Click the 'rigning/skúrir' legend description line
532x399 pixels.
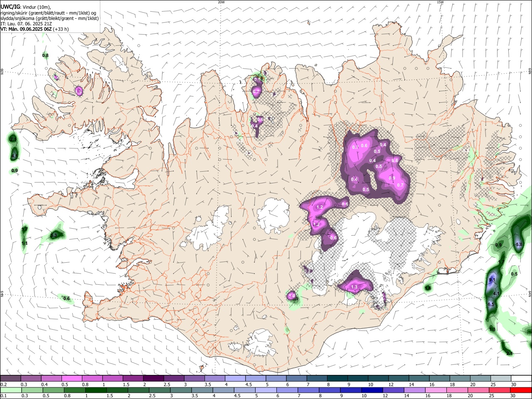coord(48,12)
